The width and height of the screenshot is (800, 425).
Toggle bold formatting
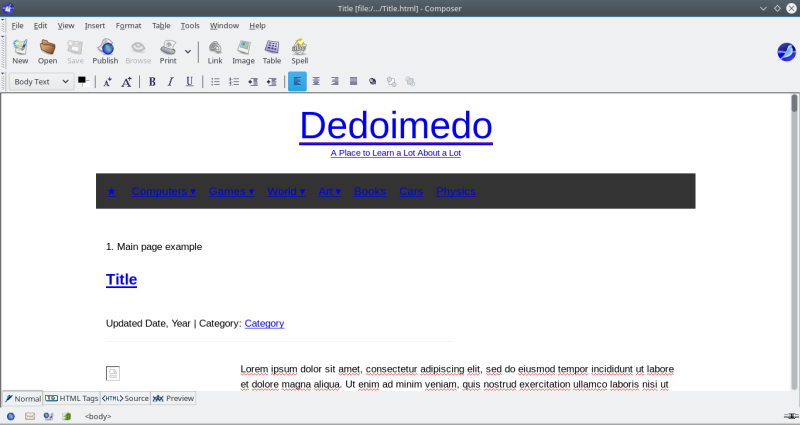(152, 82)
